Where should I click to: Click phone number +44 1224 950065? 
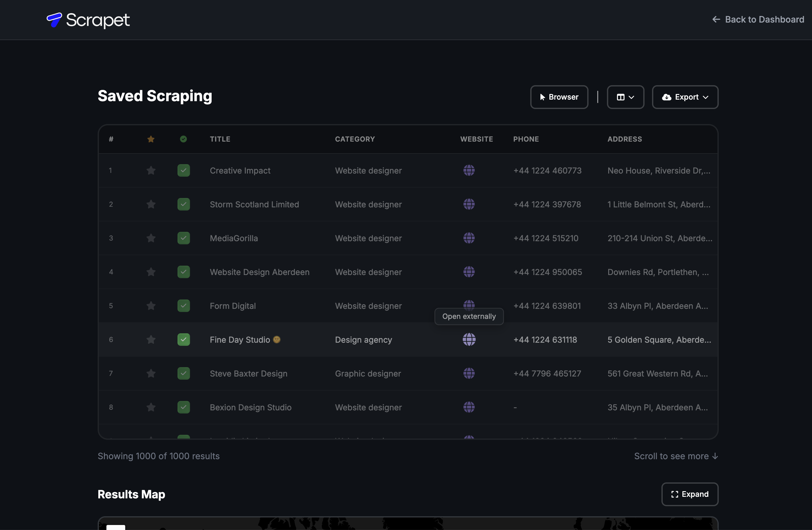(x=547, y=272)
